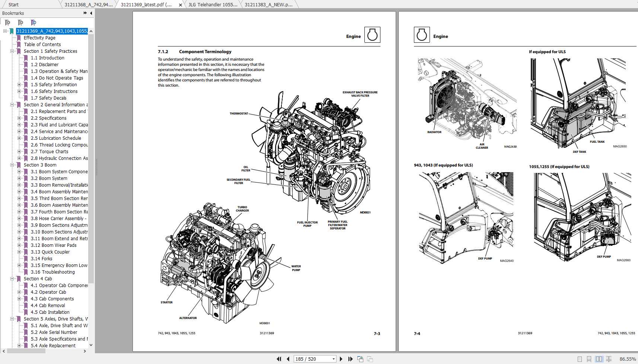638x364 pixels.
Task: Click the Bookmarks panel double-arrow options toggle
Action: 85,13
